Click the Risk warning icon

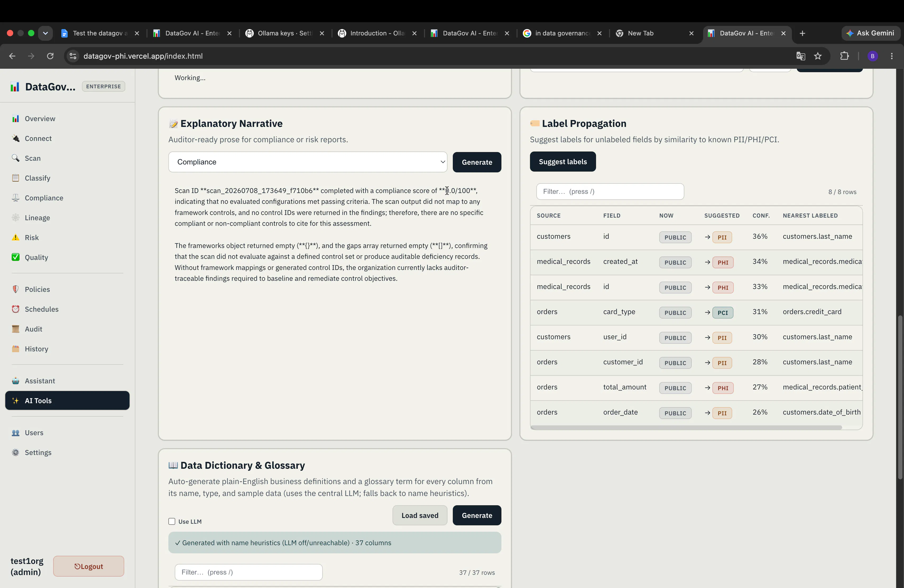pos(16,237)
